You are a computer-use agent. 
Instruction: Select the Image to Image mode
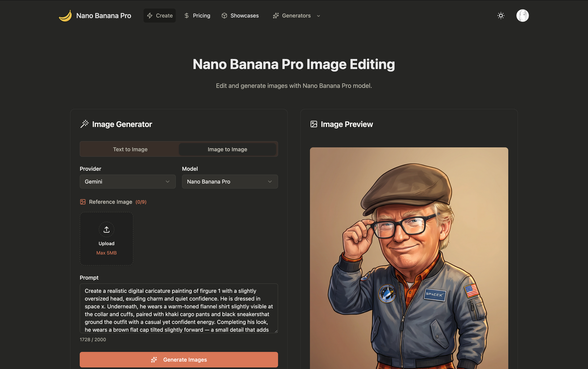[227, 149]
